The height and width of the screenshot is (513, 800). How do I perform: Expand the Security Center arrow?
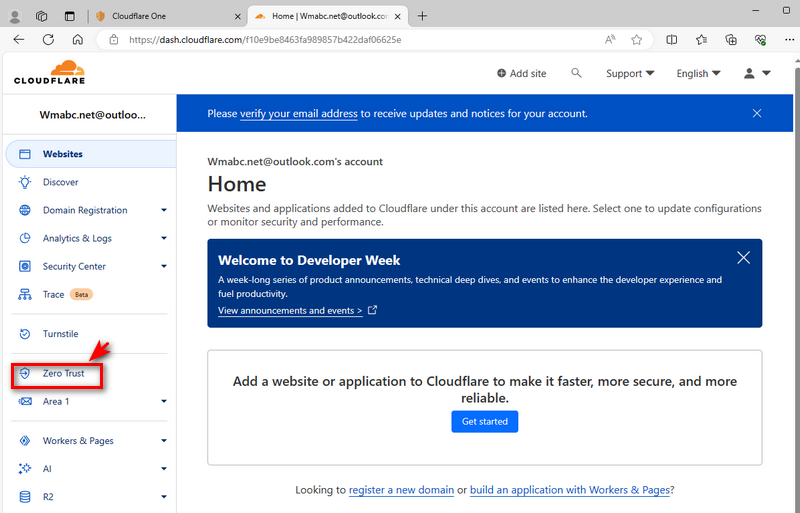pos(164,266)
